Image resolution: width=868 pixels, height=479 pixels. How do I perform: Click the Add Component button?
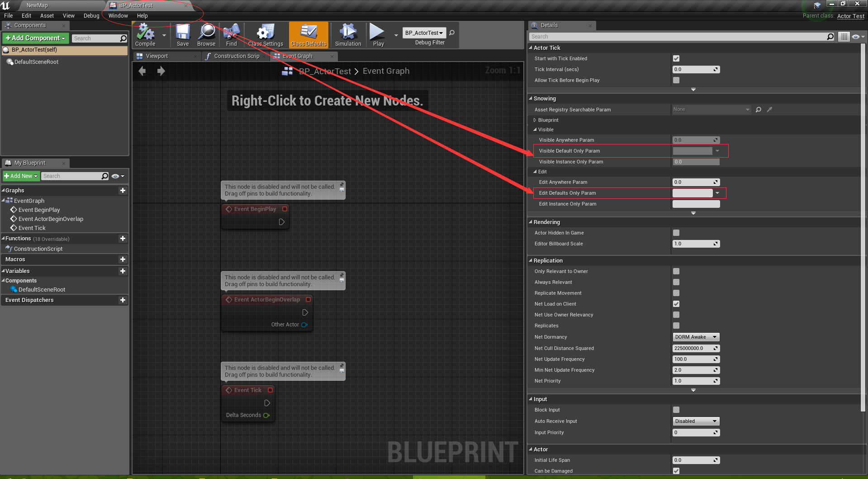pyautogui.click(x=35, y=38)
